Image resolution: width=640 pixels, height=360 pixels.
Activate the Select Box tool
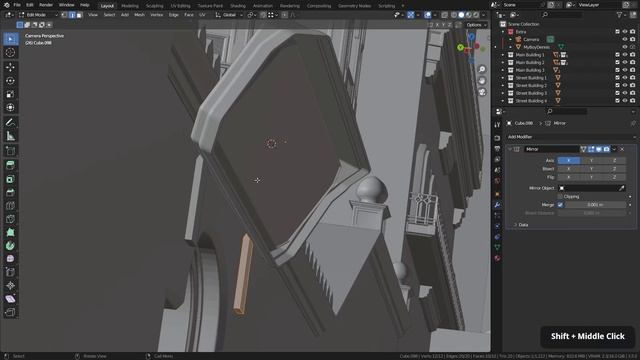click(x=10, y=39)
